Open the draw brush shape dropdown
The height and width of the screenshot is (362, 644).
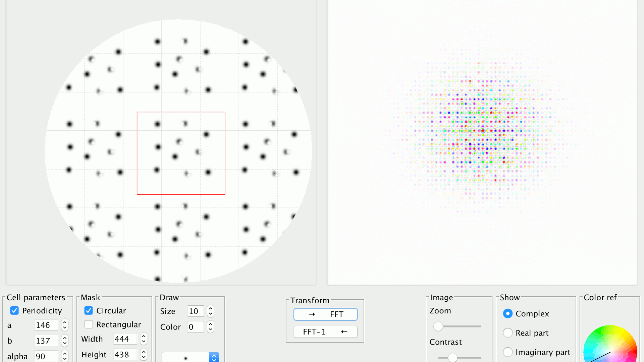click(x=214, y=357)
